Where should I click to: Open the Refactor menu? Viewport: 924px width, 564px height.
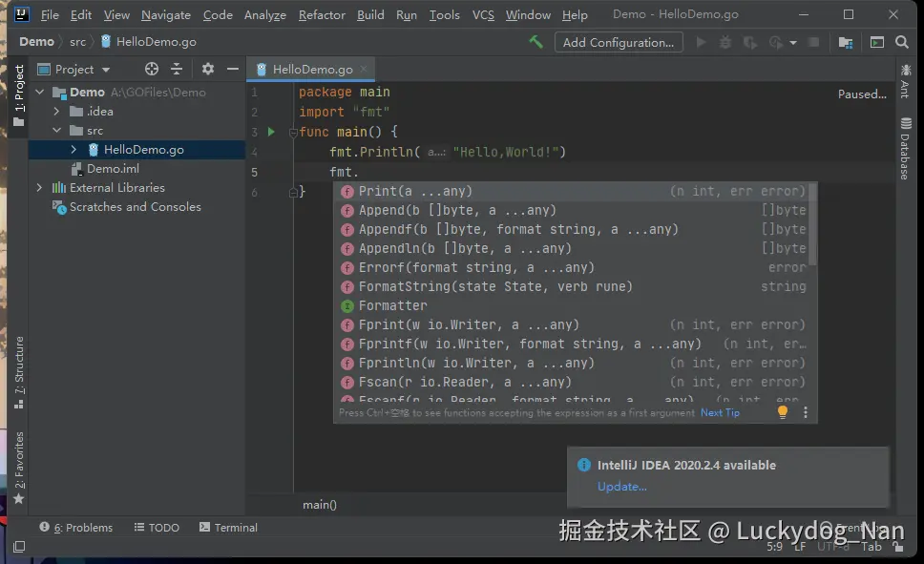[x=321, y=14]
